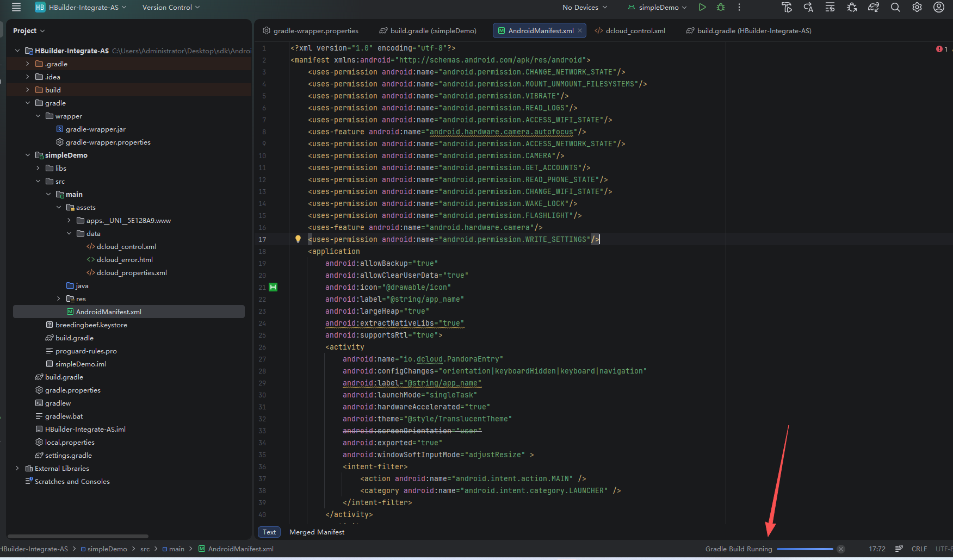Expand the res folder
953x560 pixels.
click(59, 298)
